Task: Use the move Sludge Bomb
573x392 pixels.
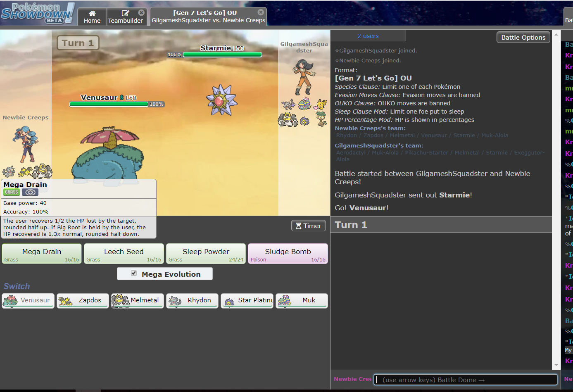Action: pyautogui.click(x=288, y=254)
